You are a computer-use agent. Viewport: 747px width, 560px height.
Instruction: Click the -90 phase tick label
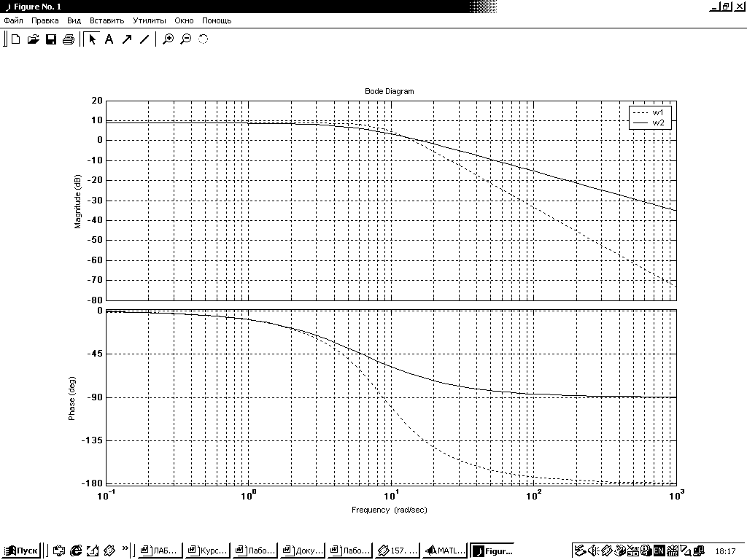94,397
